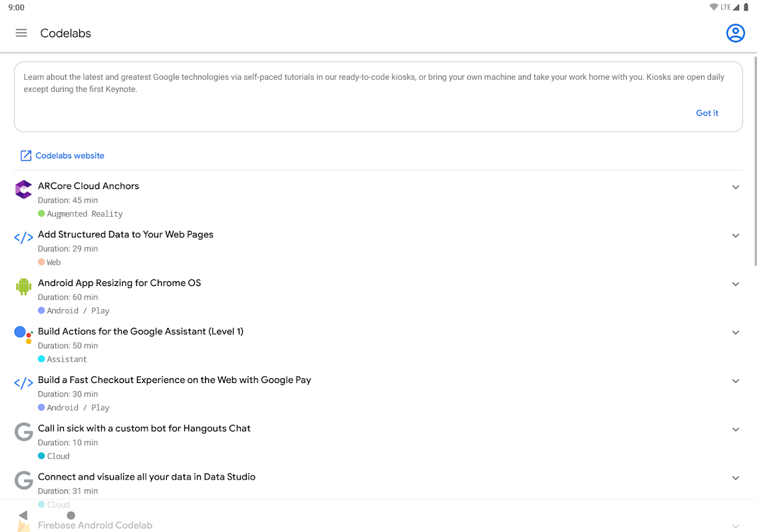This screenshot has height=532, width=757.
Task: Click the cyan Assistant tag color dot
Action: click(41, 358)
